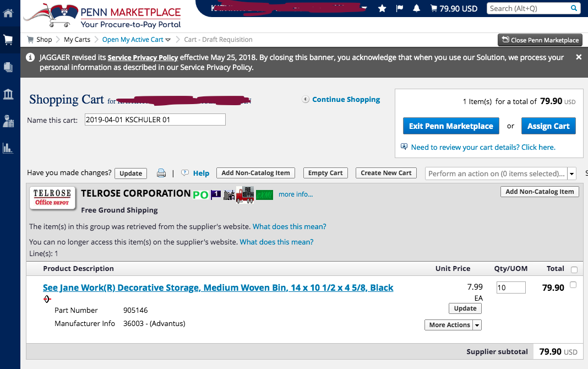The image size is (588, 369).
Task: Open the Home icon in left sidebar
Action: click(8, 13)
